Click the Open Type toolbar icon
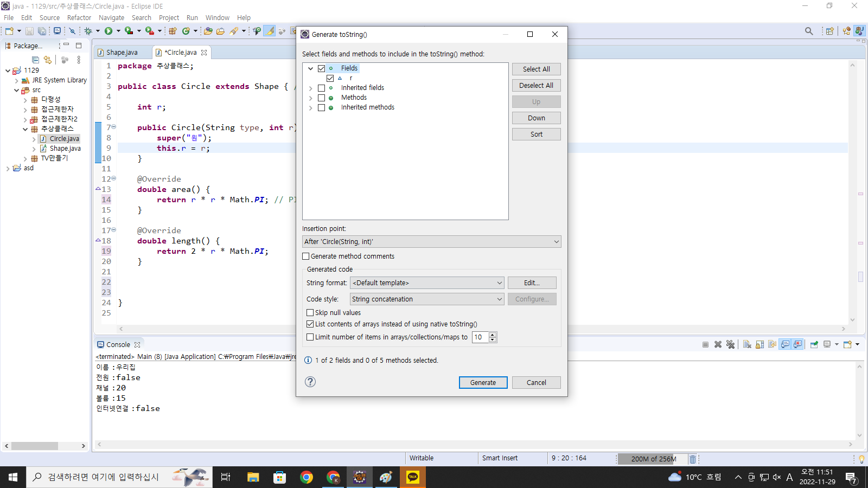Image resolution: width=868 pixels, height=488 pixels. point(208,31)
